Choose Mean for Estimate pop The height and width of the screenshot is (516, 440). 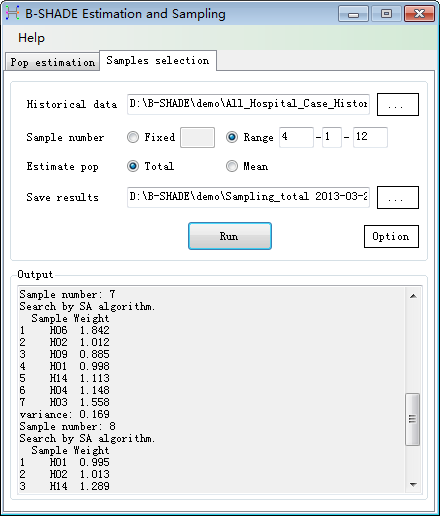point(232,166)
